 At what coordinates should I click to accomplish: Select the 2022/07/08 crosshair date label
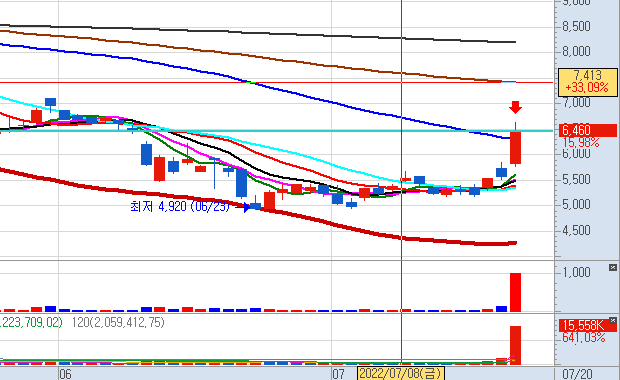tap(401, 373)
